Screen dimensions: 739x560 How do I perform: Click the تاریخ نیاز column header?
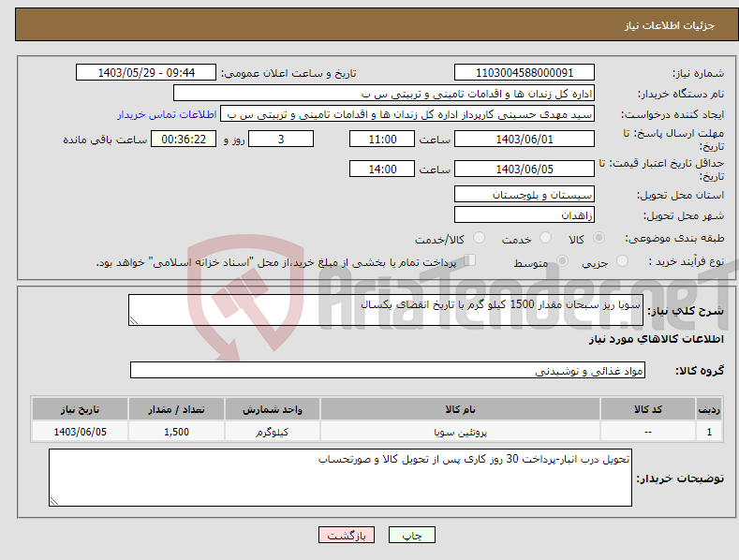[x=80, y=409]
